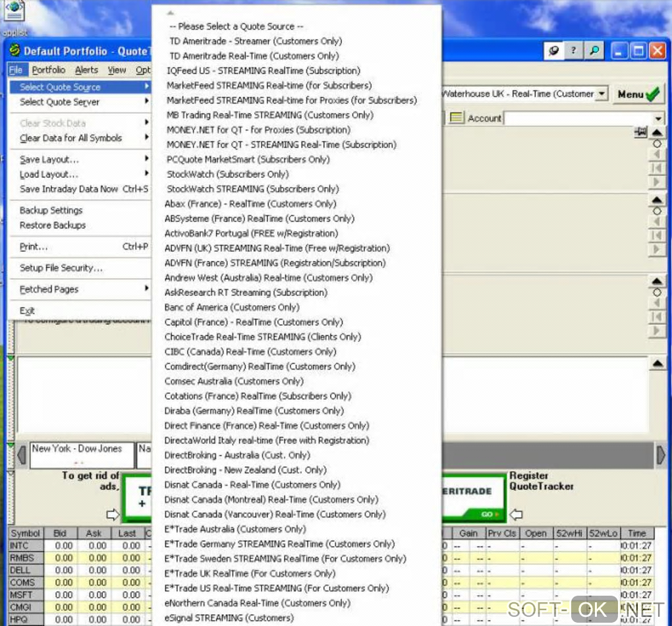
Task: Expand Clear Data for All Symbols submenu
Action: coord(80,138)
